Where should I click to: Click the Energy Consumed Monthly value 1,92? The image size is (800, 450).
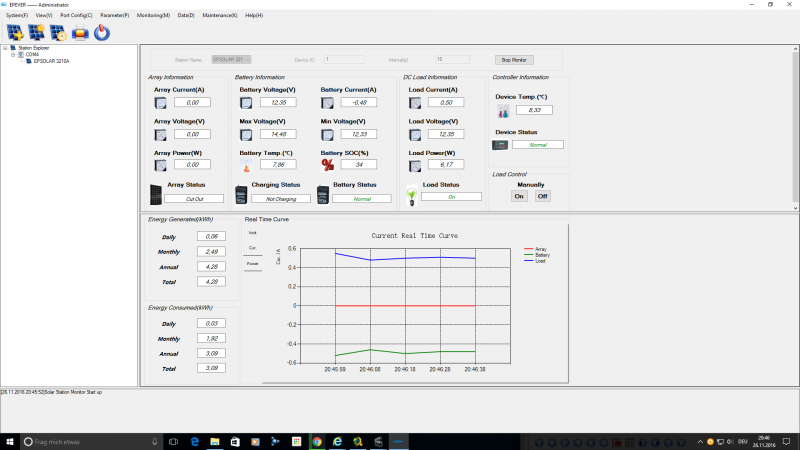pos(211,339)
